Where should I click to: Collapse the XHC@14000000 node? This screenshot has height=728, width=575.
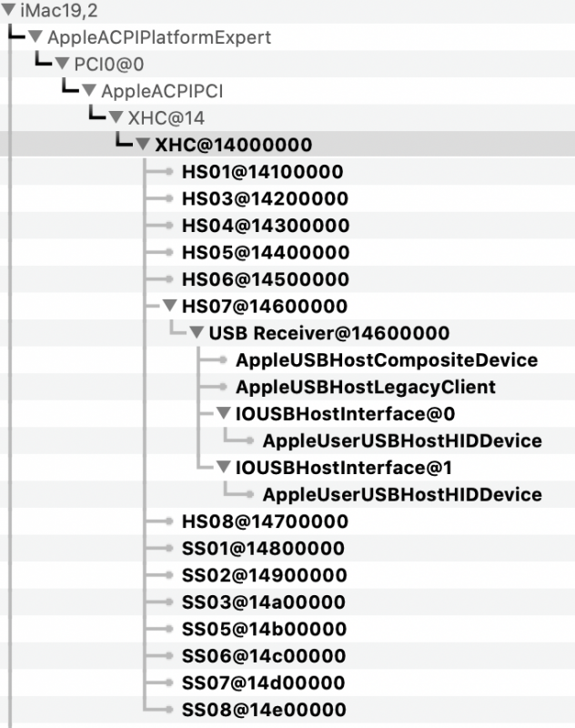(144, 145)
